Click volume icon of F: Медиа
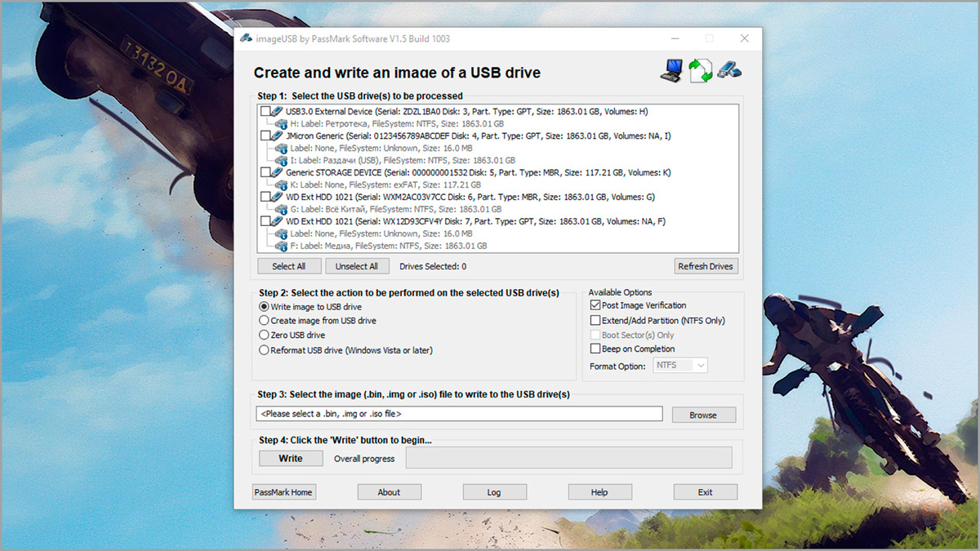 point(282,246)
